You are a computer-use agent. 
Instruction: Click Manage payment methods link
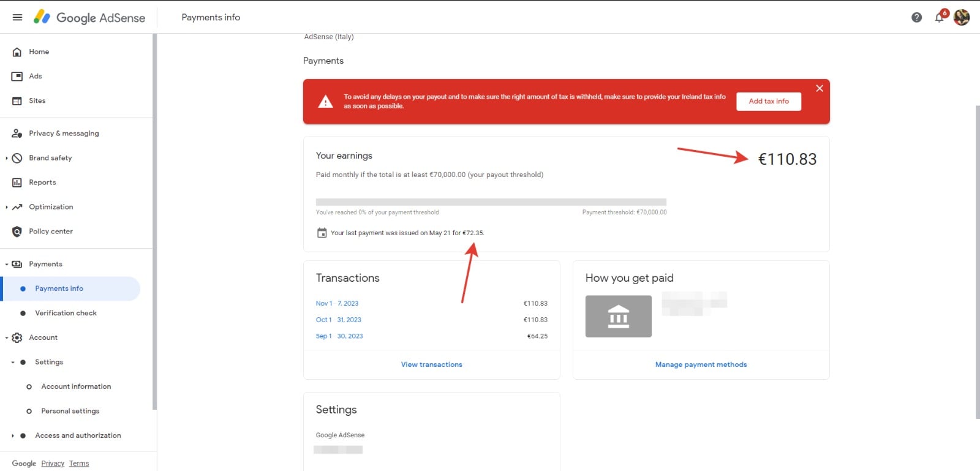[701, 364]
